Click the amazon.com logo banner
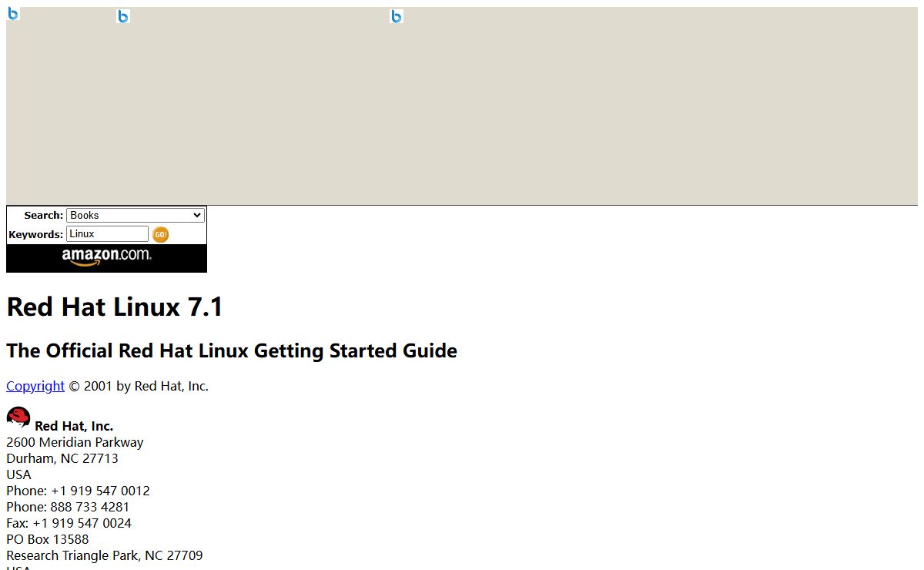This screenshot has width=924, height=570. click(106, 256)
